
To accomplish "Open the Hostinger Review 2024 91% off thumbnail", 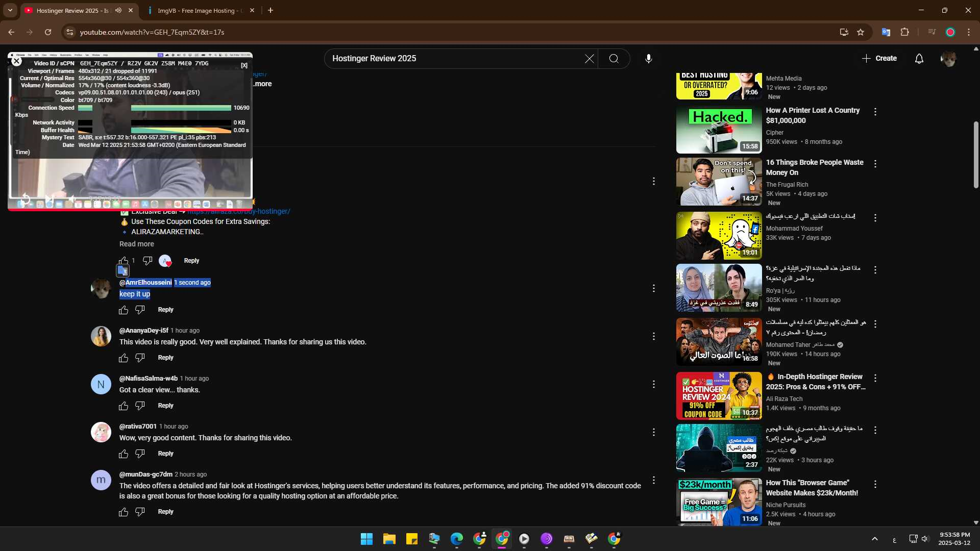I will [719, 396].
